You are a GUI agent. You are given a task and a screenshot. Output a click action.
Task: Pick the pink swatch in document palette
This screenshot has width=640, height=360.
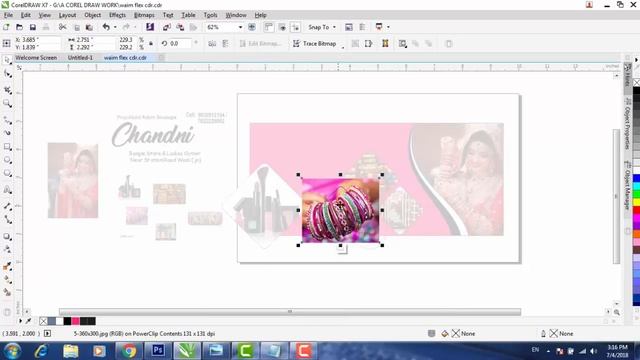pyautogui.click(x=76, y=321)
